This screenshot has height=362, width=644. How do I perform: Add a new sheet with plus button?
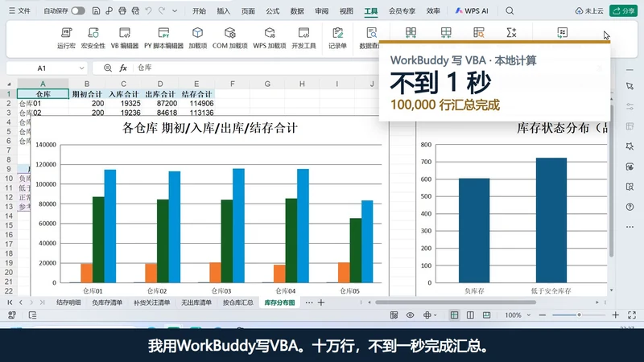pos(321,302)
